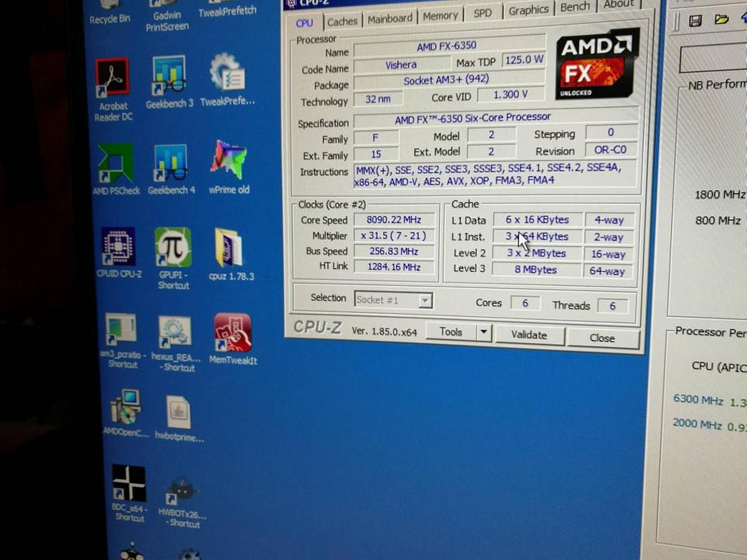The height and width of the screenshot is (560, 747).
Task: Launch BDC_x64 shortcut icon
Action: pyautogui.click(x=129, y=493)
